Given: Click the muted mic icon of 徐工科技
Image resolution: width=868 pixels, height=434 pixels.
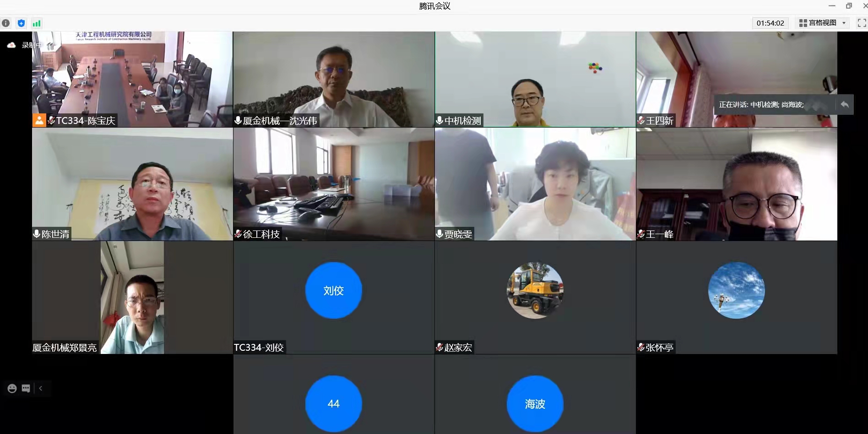Looking at the screenshot, I should point(238,234).
